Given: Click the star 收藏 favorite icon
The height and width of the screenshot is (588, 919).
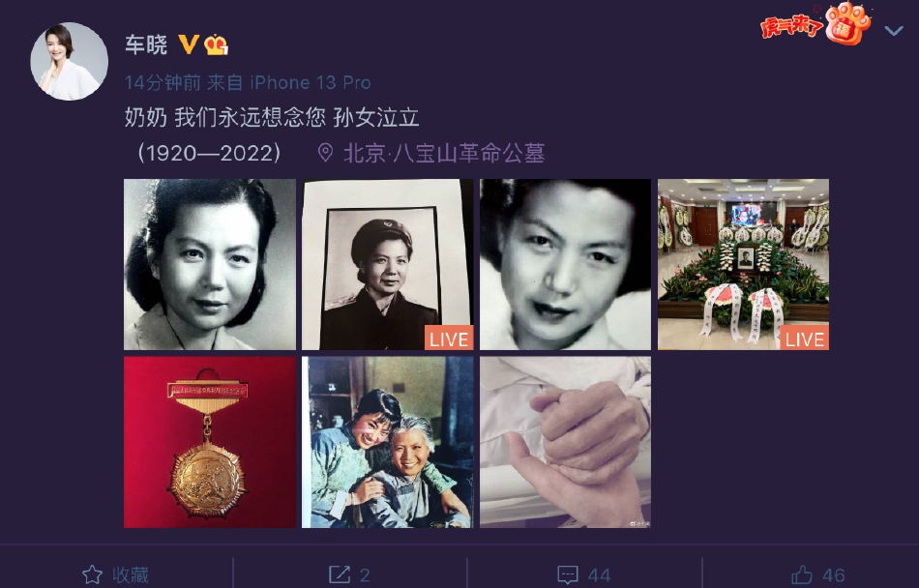Looking at the screenshot, I should click(92, 574).
